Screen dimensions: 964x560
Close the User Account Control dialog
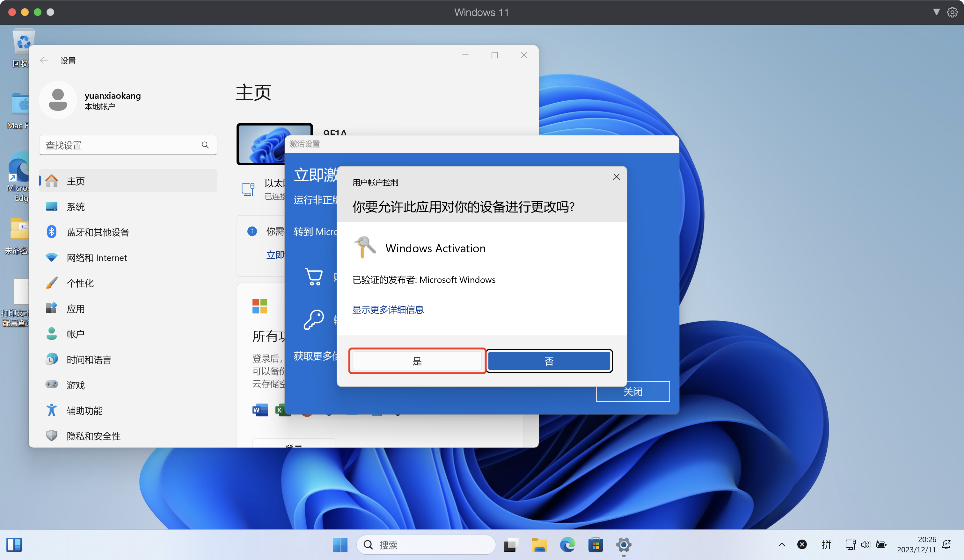pyautogui.click(x=616, y=176)
